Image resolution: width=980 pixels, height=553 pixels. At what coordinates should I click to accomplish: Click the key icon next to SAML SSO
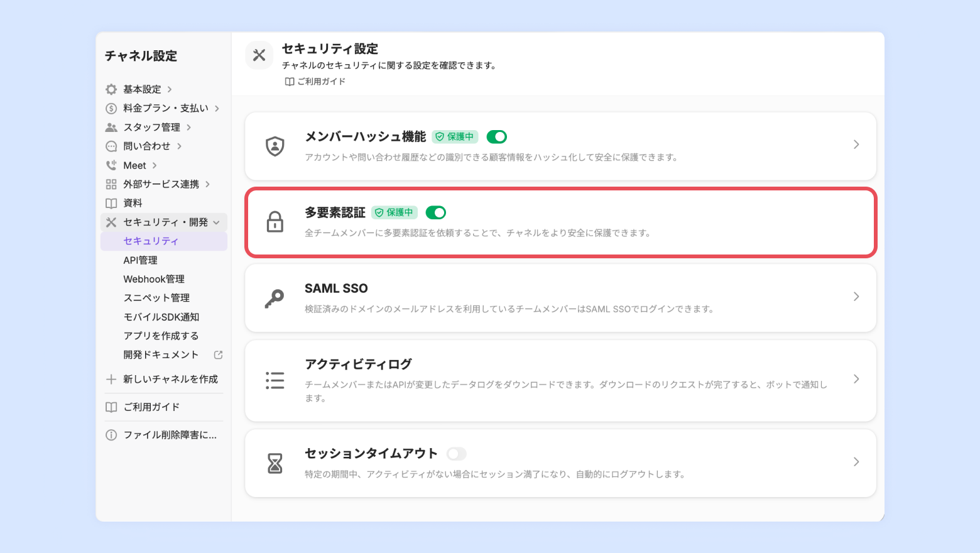pos(274,298)
